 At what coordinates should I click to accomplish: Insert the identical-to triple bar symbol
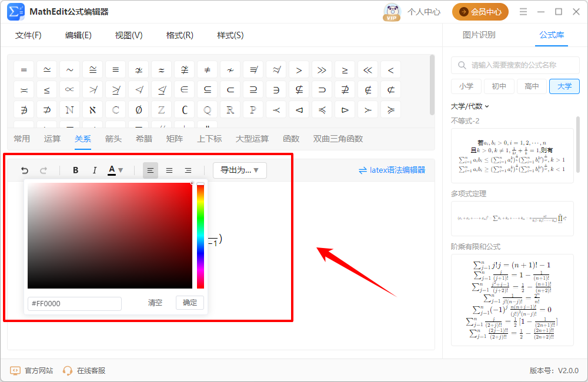pos(115,70)
